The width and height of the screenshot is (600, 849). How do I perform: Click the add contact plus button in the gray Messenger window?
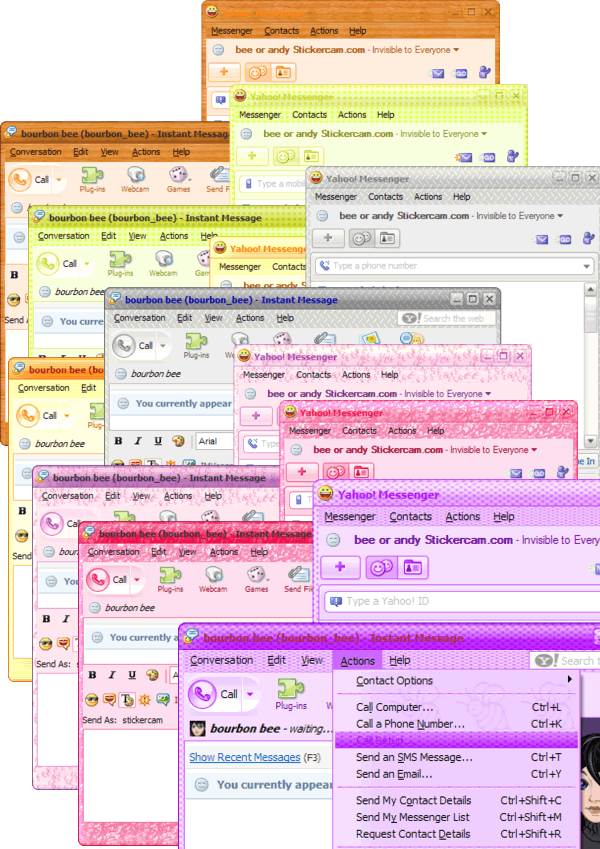328,238
